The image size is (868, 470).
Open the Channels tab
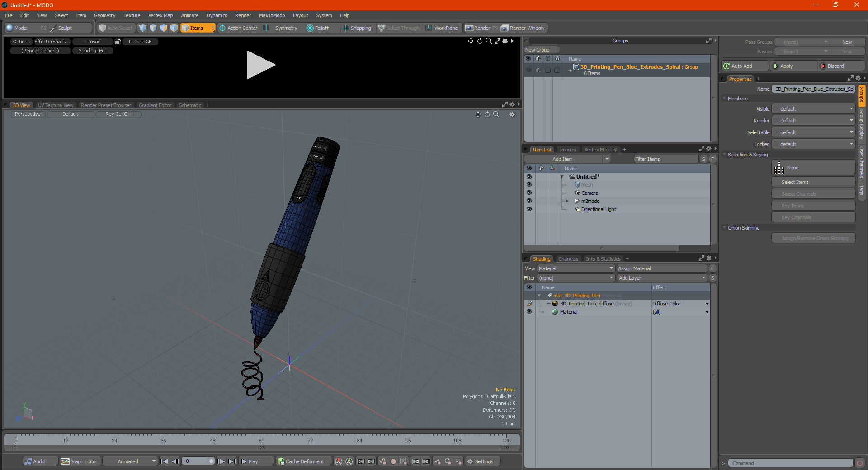pos(568,259)
